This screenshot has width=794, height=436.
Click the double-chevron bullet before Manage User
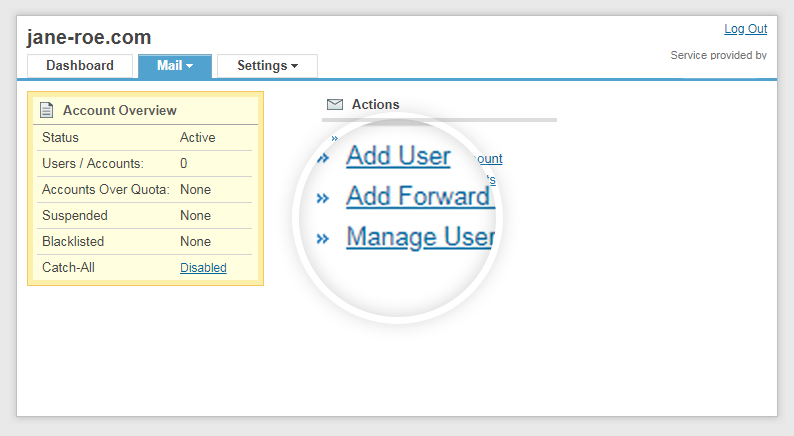pyautogui.click(x=323, y=239)
